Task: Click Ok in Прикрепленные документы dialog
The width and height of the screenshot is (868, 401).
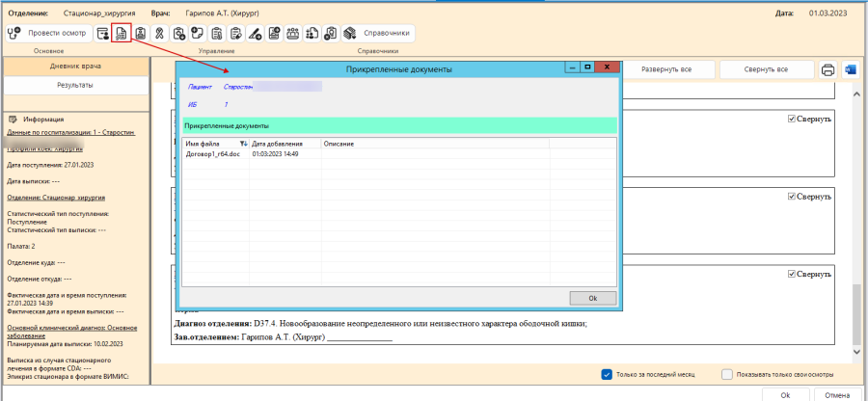Action: click(593, 298)
